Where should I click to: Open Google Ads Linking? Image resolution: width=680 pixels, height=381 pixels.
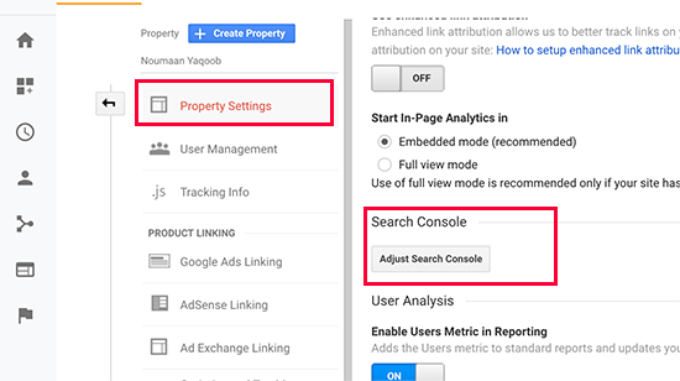(240, 262)
